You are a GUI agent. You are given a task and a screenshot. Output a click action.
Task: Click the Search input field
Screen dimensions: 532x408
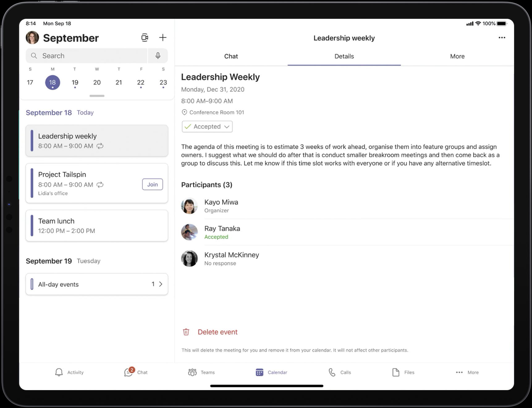[87, 56]
